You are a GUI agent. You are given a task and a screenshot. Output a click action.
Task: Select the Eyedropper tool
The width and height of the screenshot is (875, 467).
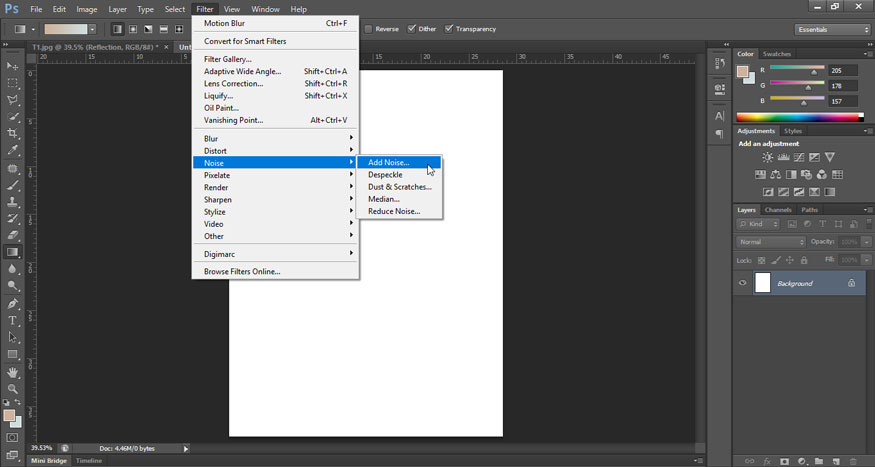coord(13,150)
